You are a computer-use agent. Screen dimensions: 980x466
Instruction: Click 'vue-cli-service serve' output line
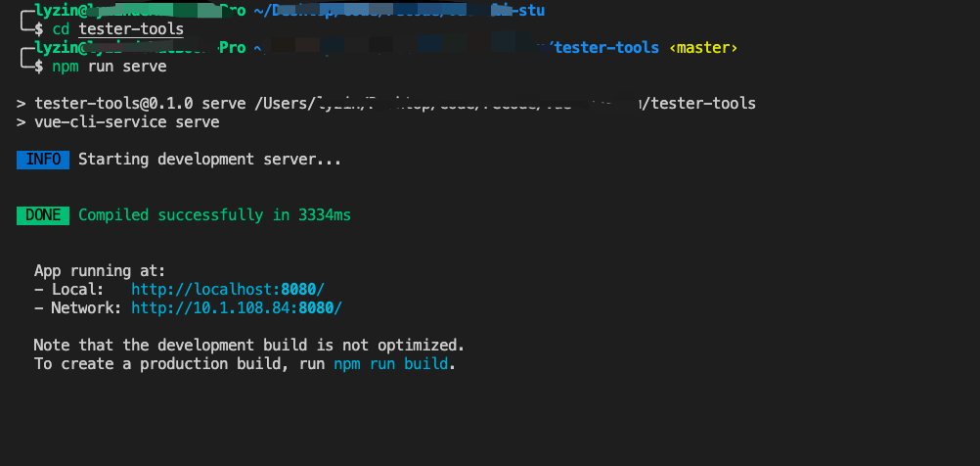(x=118, y=122)
